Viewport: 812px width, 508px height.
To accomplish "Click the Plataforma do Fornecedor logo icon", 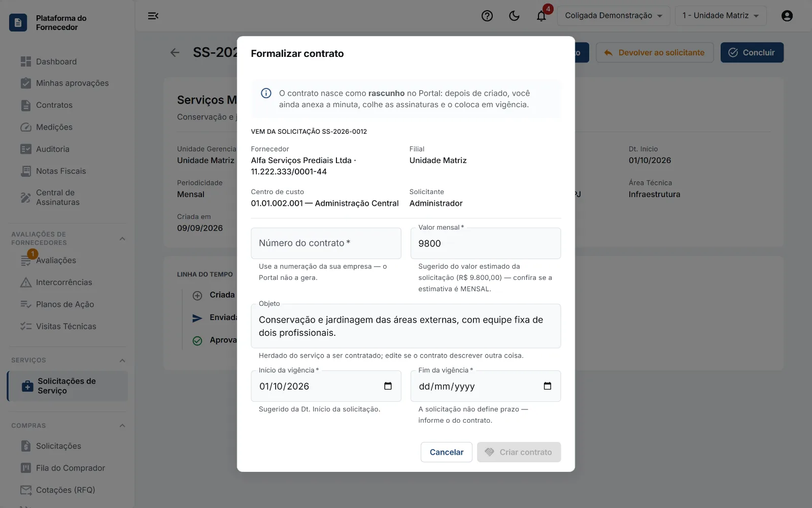I will 18,22.
